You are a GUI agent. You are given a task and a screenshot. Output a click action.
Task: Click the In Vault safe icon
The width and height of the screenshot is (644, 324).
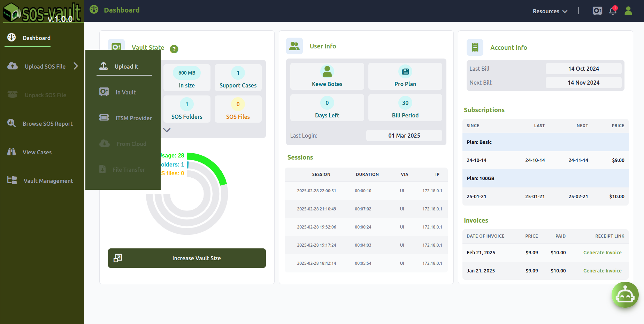[104, 92]
